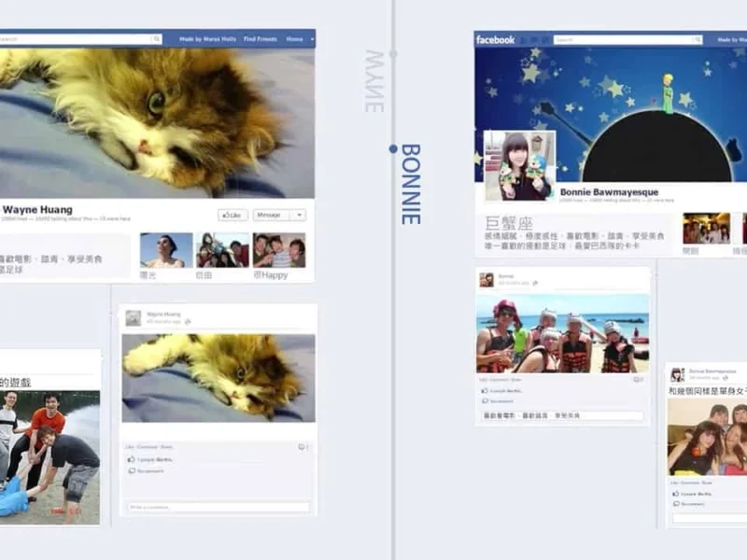Click the comment count icon on Wayne's cat post
This screenshot has width=747, height=560.
click(302, 447)
